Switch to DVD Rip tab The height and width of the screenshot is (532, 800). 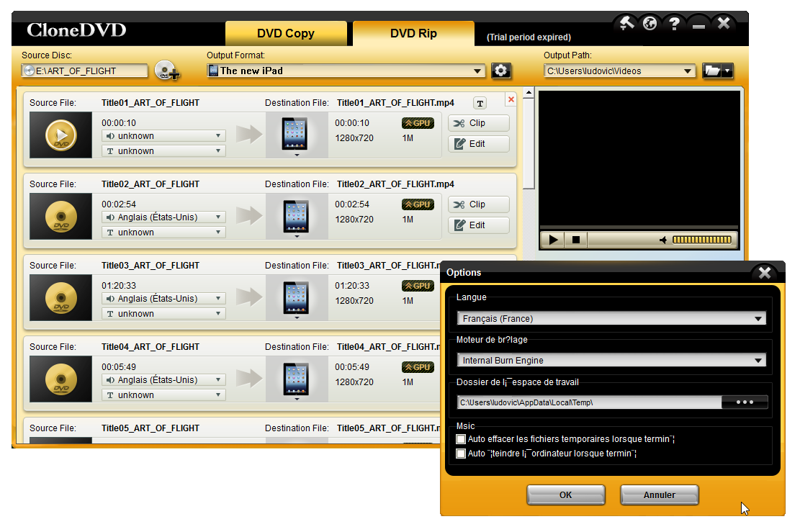413,33
